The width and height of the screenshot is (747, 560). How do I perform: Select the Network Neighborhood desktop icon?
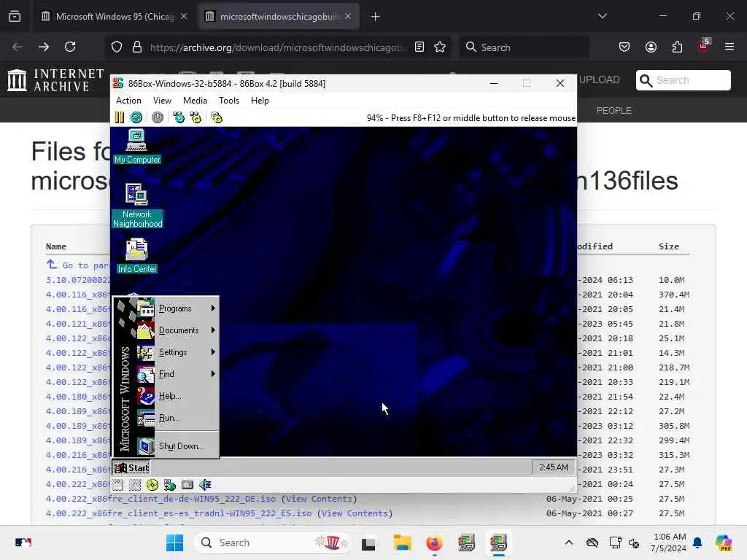pos(137,206)
